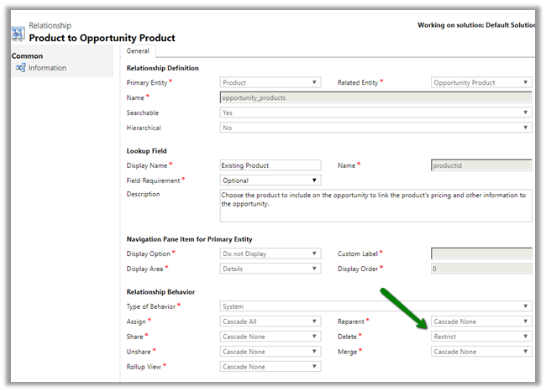The height and width of the screenshot is (392, 546).
Task: Click the Relationship entity icon in header
Action: tap(17, 34)
